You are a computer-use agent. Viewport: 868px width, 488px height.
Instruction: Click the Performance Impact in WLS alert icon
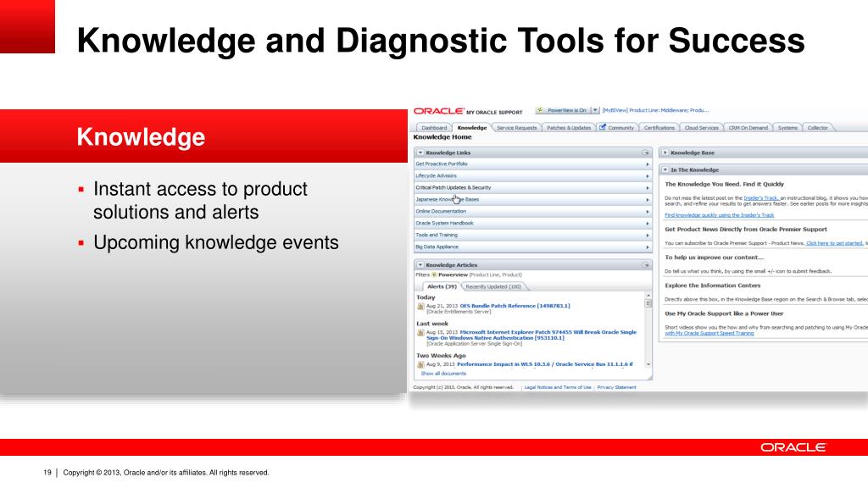420,364
